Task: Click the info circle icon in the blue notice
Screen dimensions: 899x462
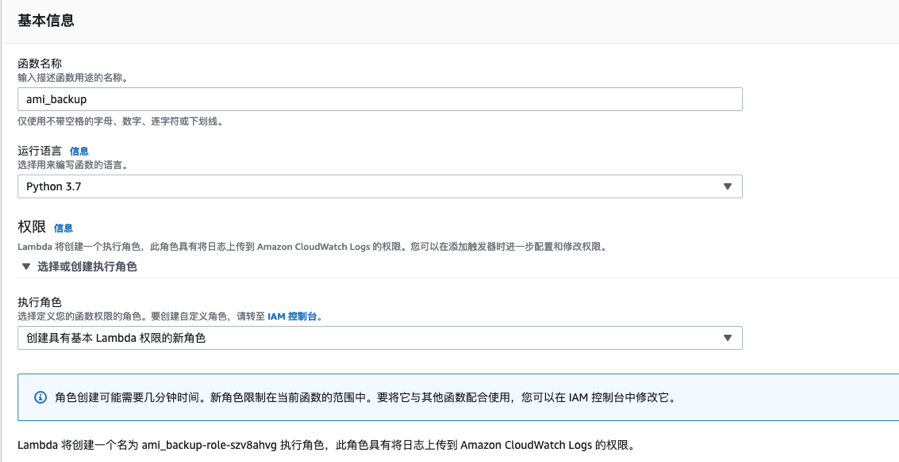Action: point(41,397)
